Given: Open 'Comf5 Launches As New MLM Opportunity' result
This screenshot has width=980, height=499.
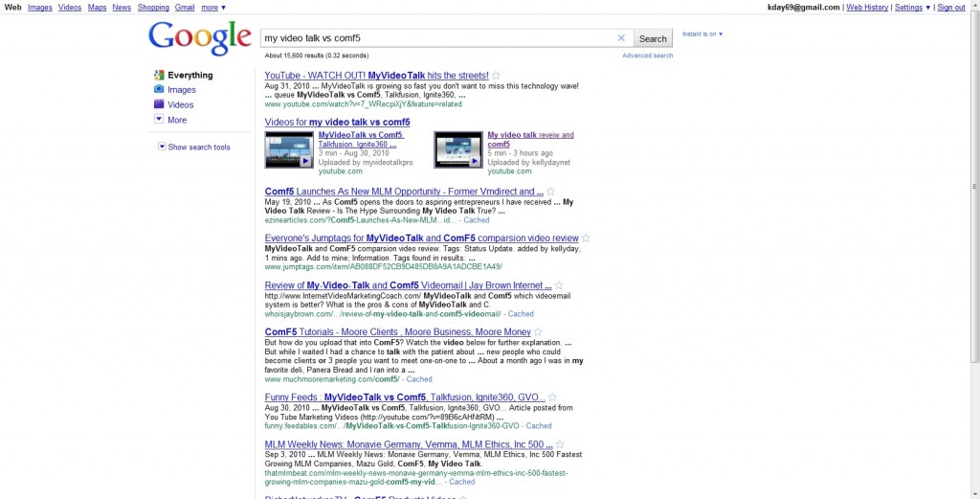Looking at the screenshot, I should (x=404, y=192).
